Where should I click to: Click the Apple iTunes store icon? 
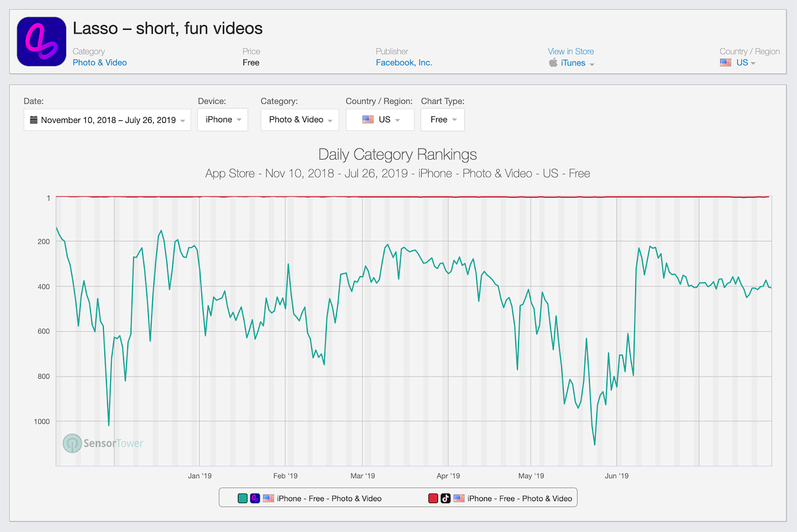pyautogui.click(x=553, y=63)
